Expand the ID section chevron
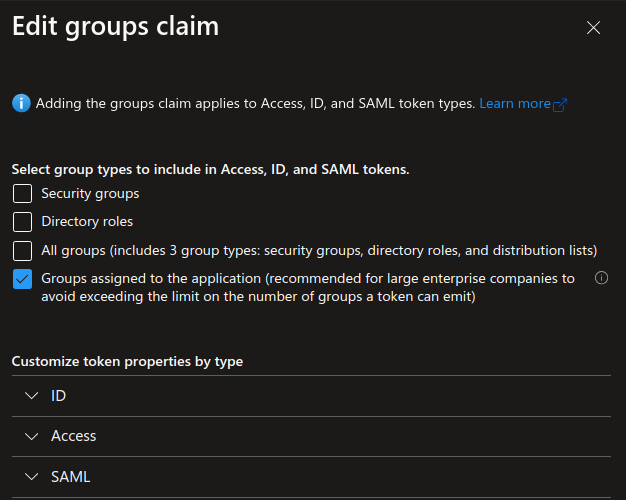 (31, 396)
